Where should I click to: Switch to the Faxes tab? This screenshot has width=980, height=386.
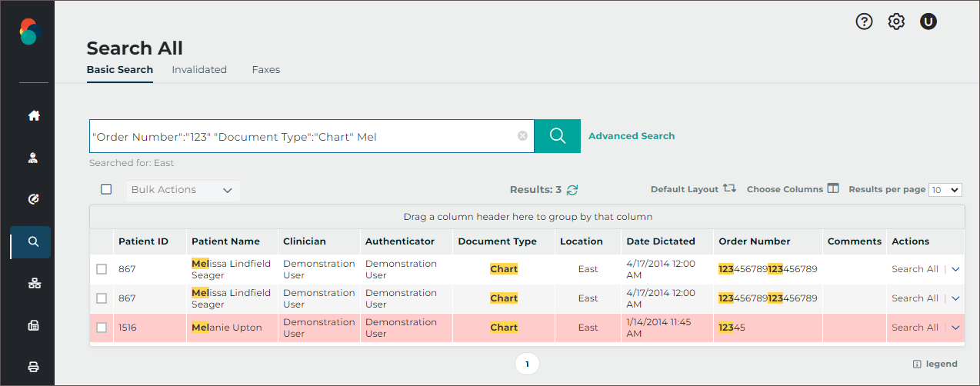pyautogui.click(x=265, y=70)
